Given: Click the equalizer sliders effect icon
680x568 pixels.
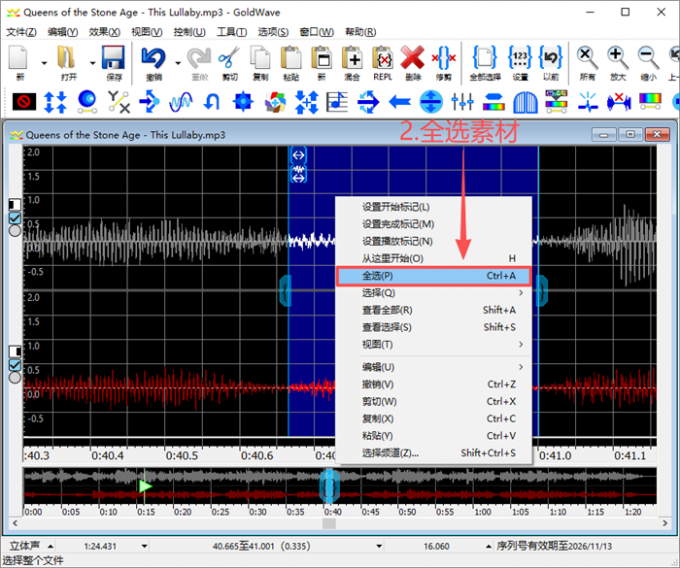Looking at the screenshot, I should click(462, 102).
